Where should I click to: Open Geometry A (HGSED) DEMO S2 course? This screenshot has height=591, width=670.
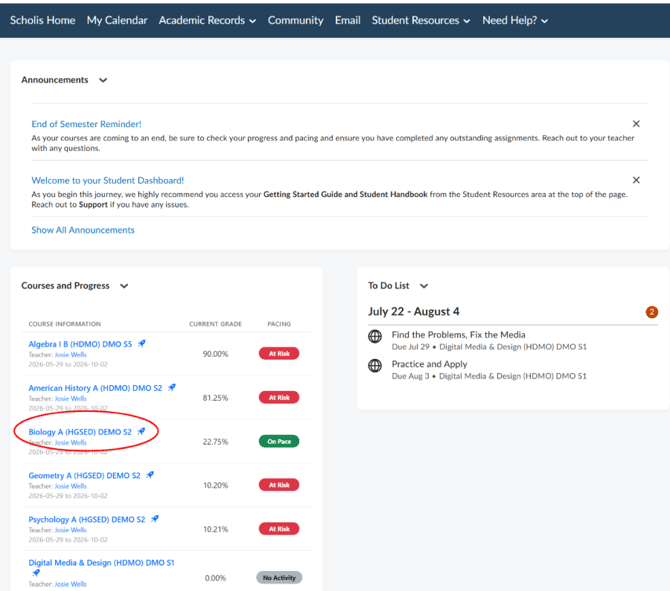[x=84, y=476]
